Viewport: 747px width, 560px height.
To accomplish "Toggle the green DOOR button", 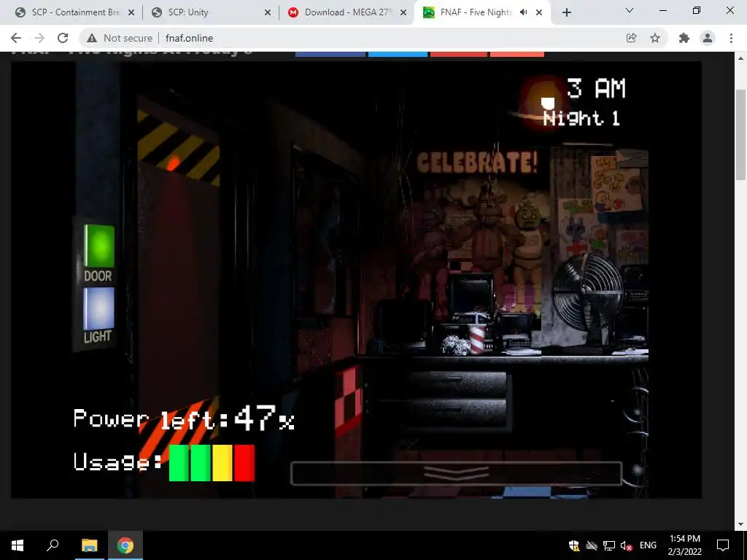I will 99,246.
